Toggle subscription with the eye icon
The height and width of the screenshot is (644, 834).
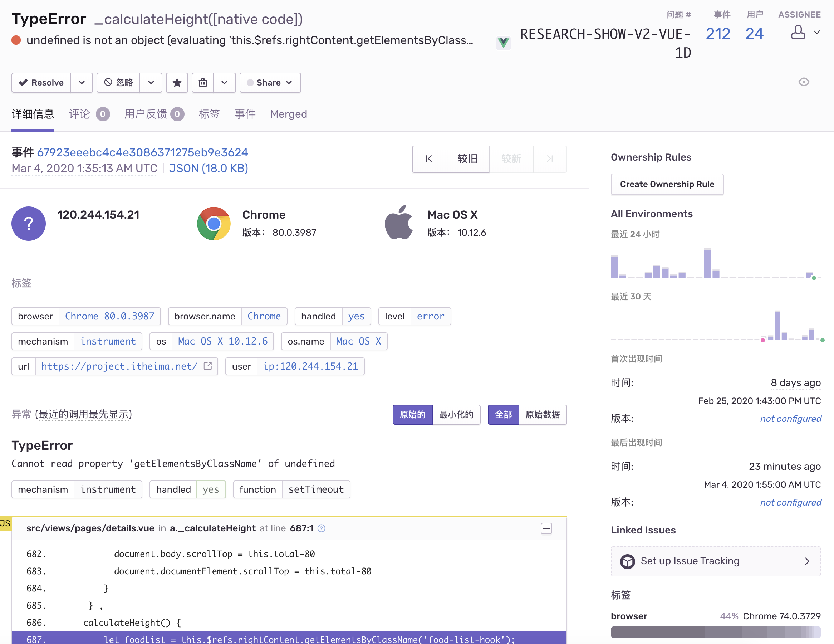[x=804, y=82]
